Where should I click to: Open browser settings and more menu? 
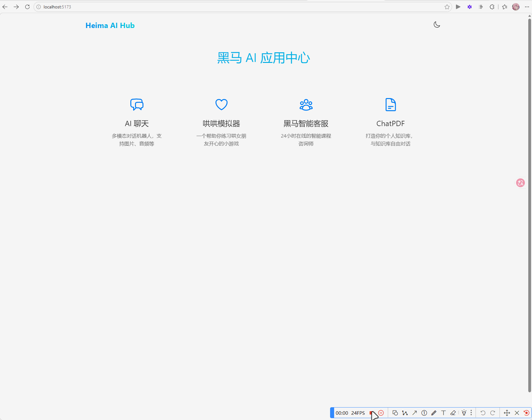[x=527, y=7]
